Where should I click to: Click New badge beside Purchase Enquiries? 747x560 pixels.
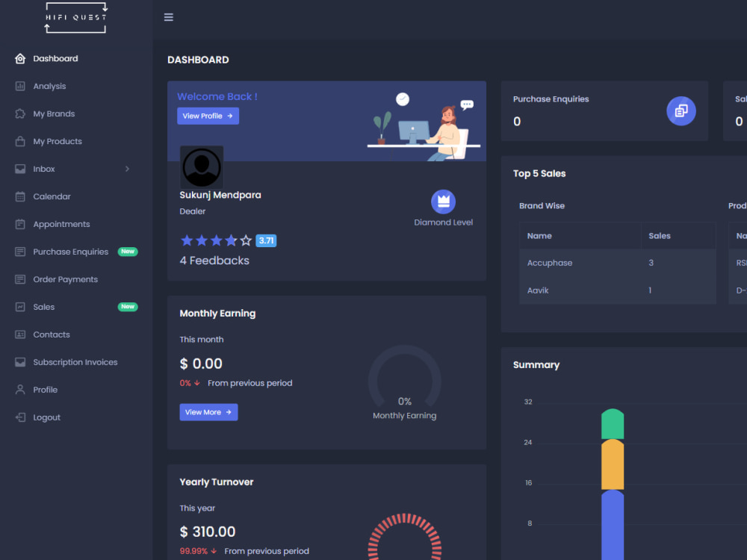point(128,252)
